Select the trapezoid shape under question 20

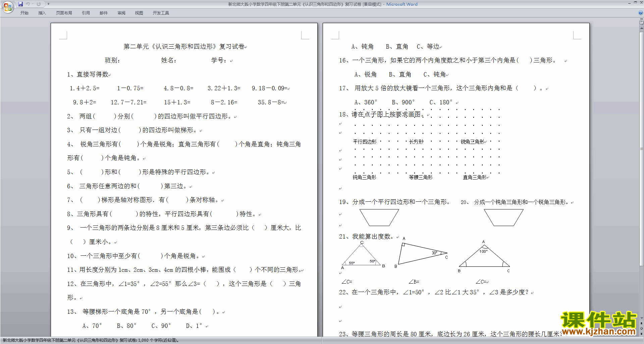(x=503, y=217)
